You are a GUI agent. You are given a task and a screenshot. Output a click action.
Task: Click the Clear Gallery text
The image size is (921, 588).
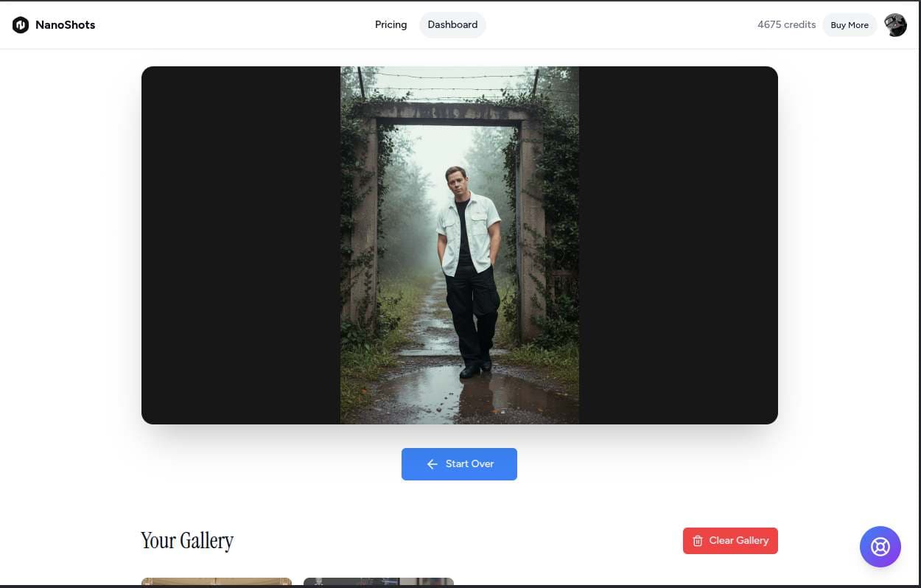pos(738,541)
